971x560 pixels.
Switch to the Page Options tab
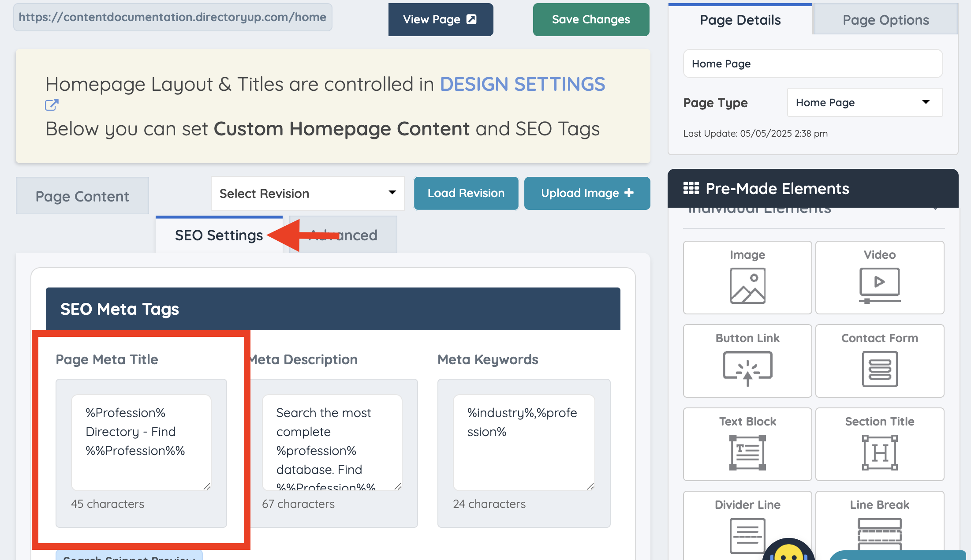pos(885,20)
